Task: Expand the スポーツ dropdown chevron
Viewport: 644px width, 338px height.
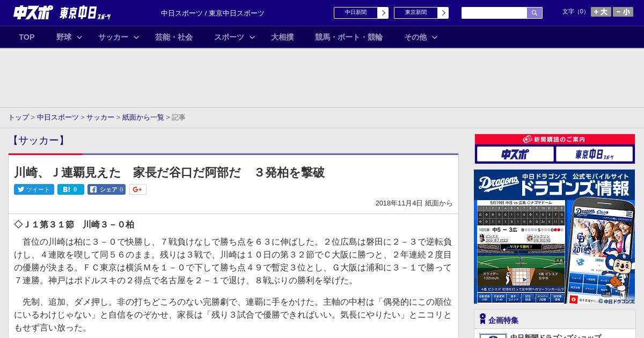Action: coord(252,37)
